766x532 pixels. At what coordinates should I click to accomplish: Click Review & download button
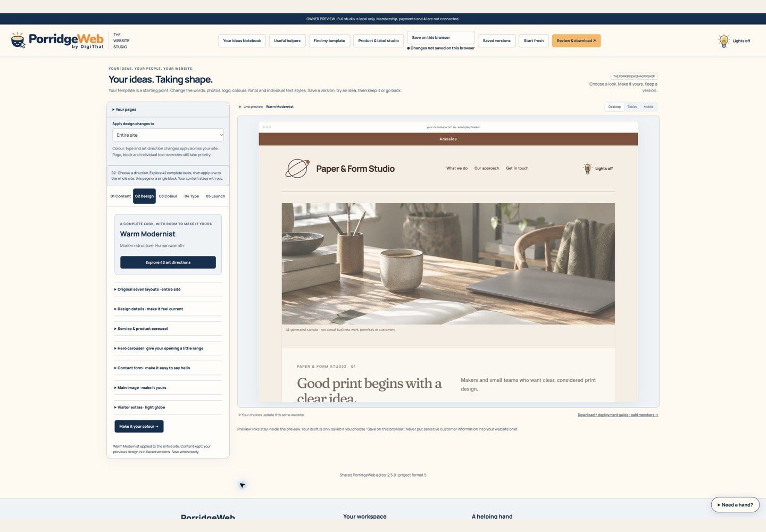coord(576,41)
